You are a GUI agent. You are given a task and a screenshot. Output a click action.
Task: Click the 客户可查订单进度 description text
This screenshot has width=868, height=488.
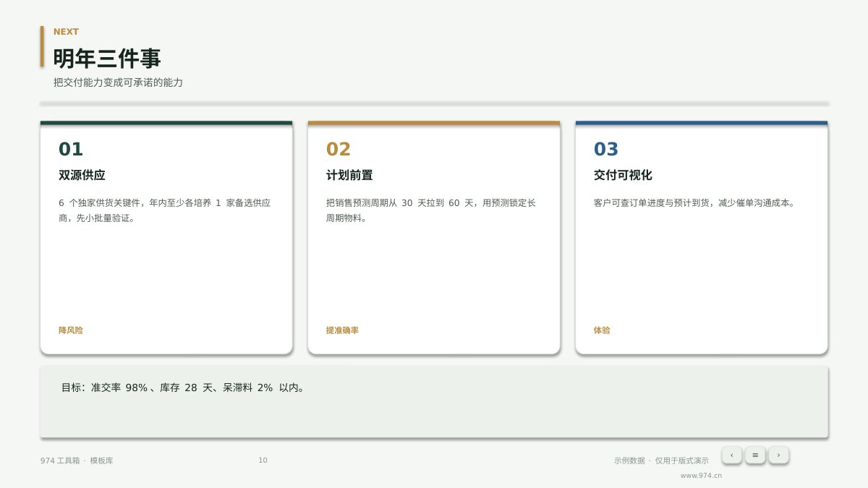click(x=694, y=203)
